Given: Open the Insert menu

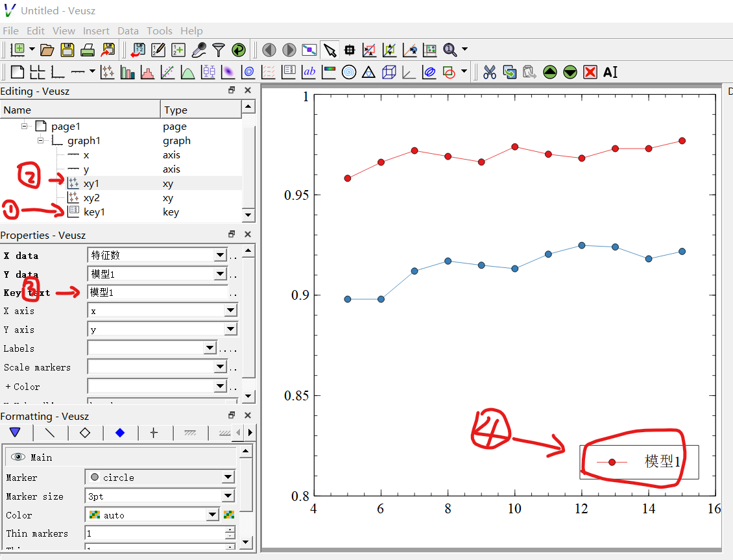Looking at the screenshot, I should point(96,31).
